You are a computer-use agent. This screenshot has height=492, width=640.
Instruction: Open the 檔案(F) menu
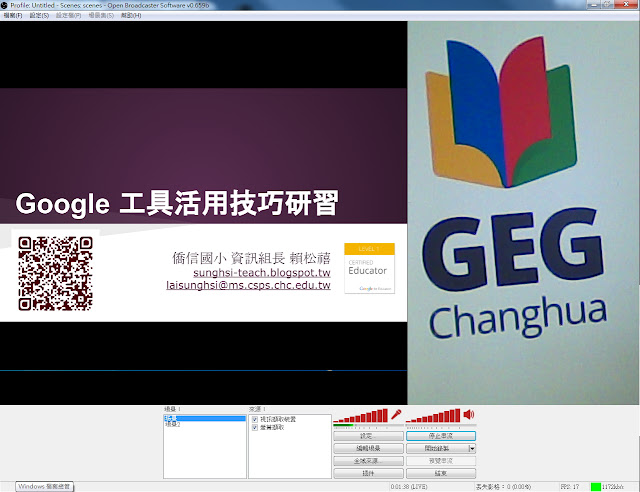click(13, 16)
